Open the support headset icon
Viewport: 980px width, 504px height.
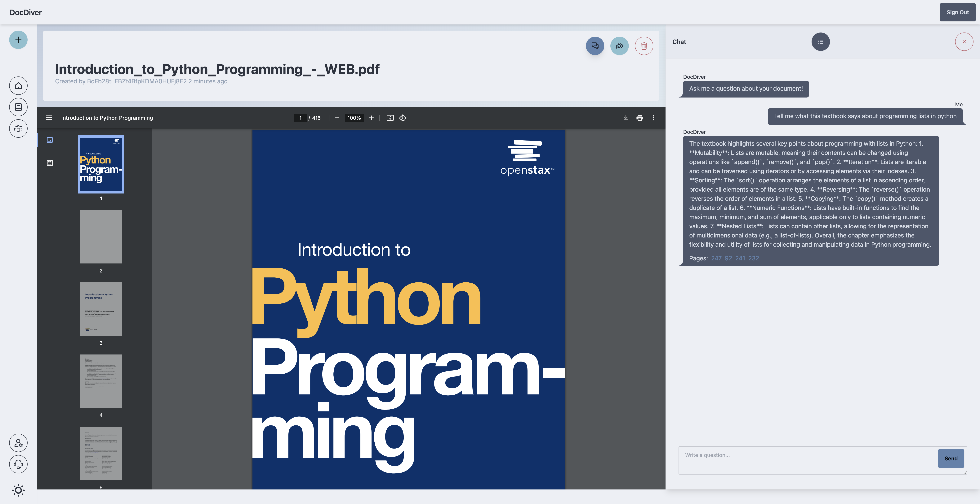(x=18, y=464)
